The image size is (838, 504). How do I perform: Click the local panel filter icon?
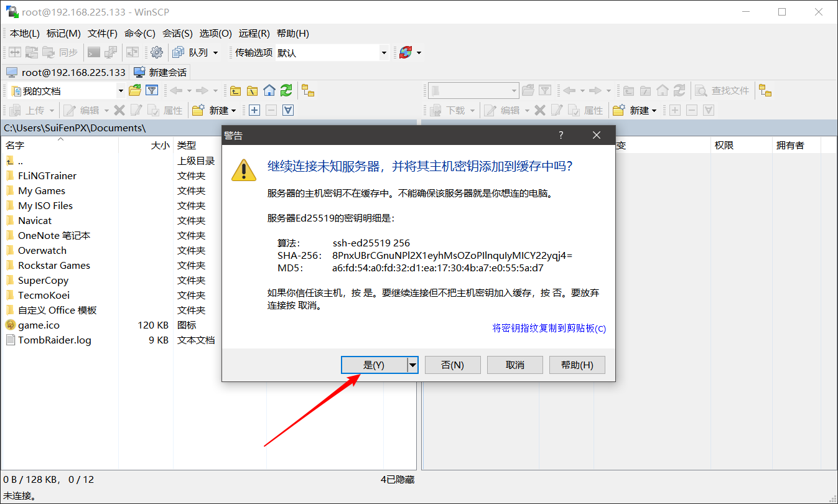tap(152, 91)
